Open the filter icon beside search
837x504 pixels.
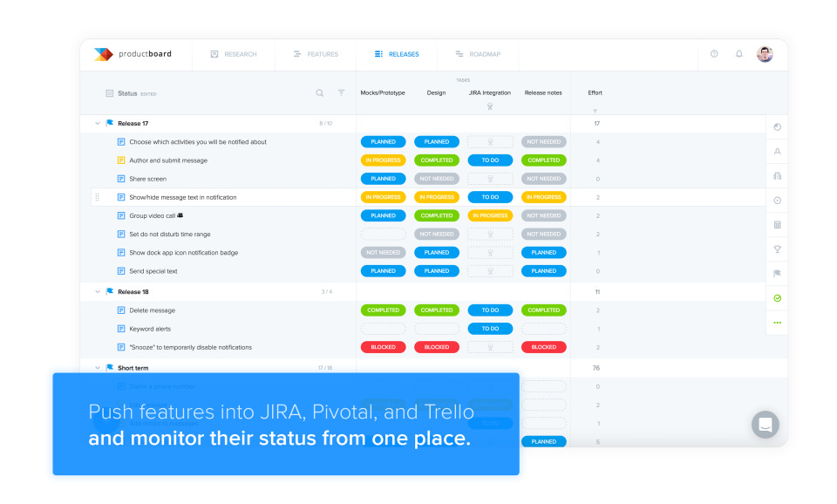341,93
